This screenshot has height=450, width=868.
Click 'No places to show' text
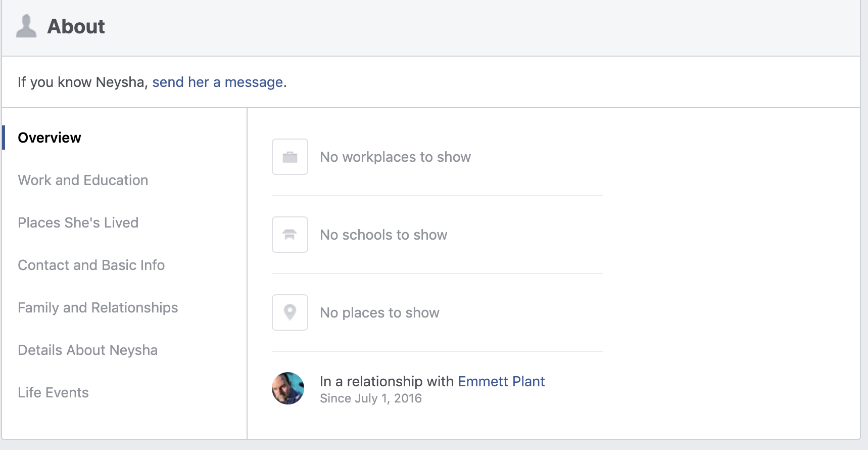[379, 312]
